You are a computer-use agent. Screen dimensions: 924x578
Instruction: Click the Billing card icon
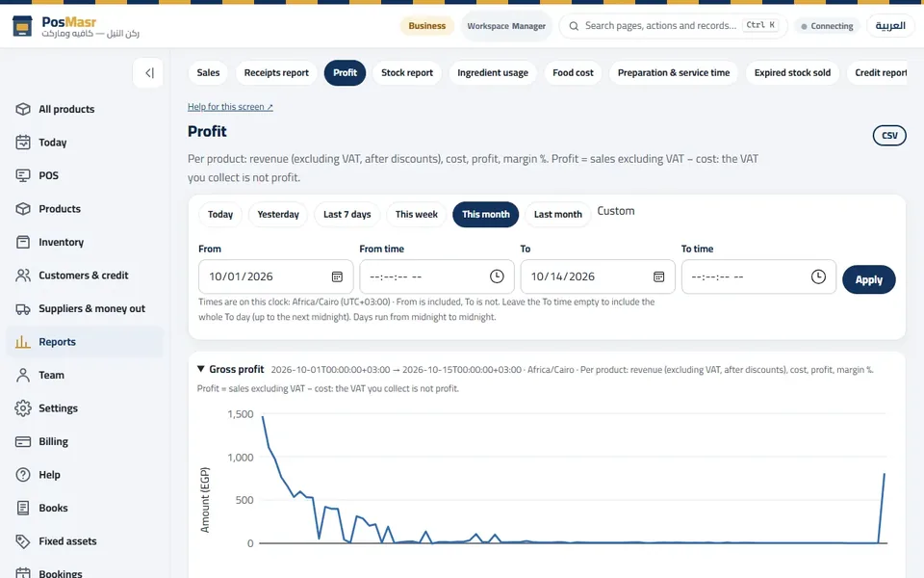(x=23, y=442)
